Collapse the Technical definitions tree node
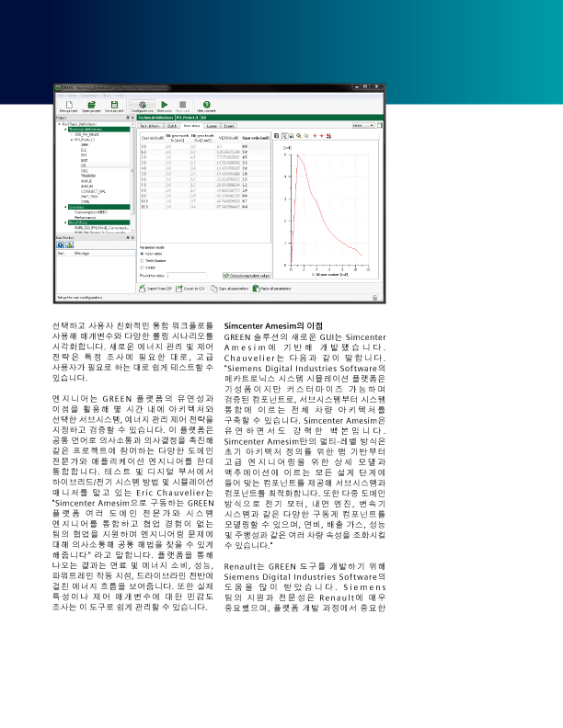This screenshot has height=728, width=563. (x=65, y=130)
